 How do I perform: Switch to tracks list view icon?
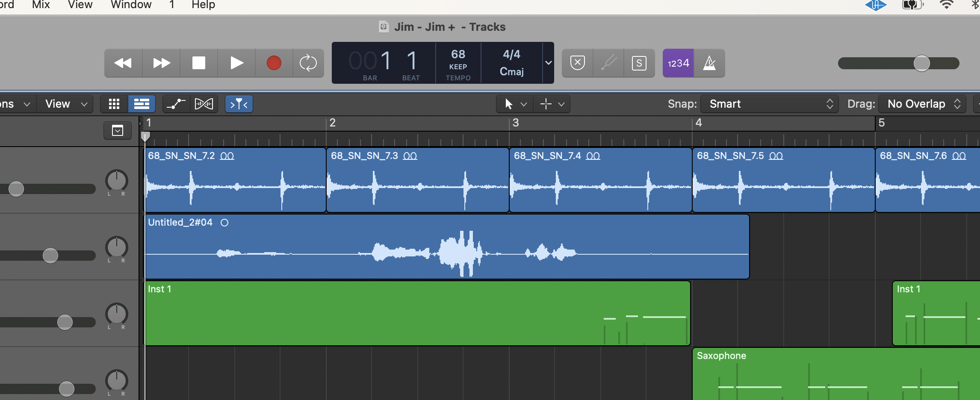point(142,104)
